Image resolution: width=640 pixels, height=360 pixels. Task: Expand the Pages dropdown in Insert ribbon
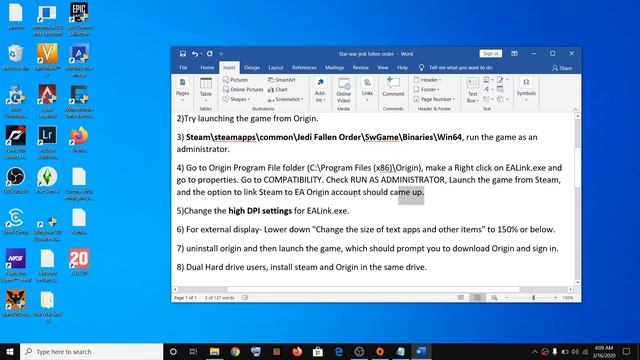pos(182,90)
